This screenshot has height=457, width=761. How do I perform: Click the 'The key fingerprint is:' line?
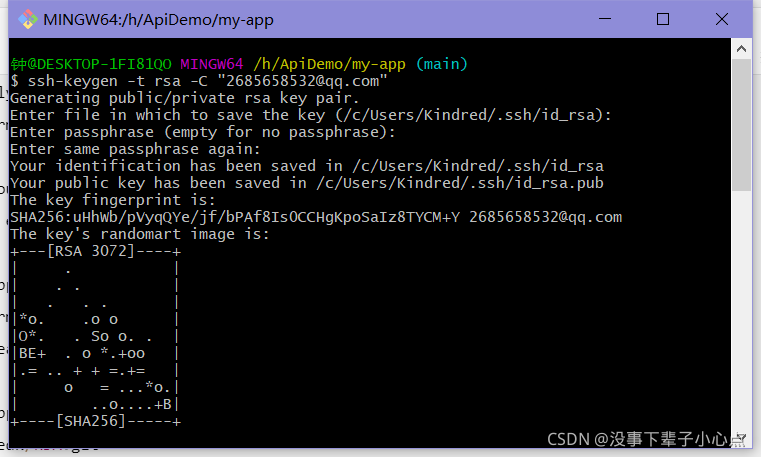(113, 200)
